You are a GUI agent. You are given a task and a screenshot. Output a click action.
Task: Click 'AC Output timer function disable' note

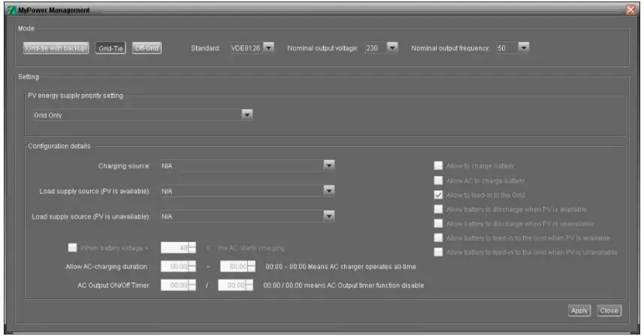point(343,285)
